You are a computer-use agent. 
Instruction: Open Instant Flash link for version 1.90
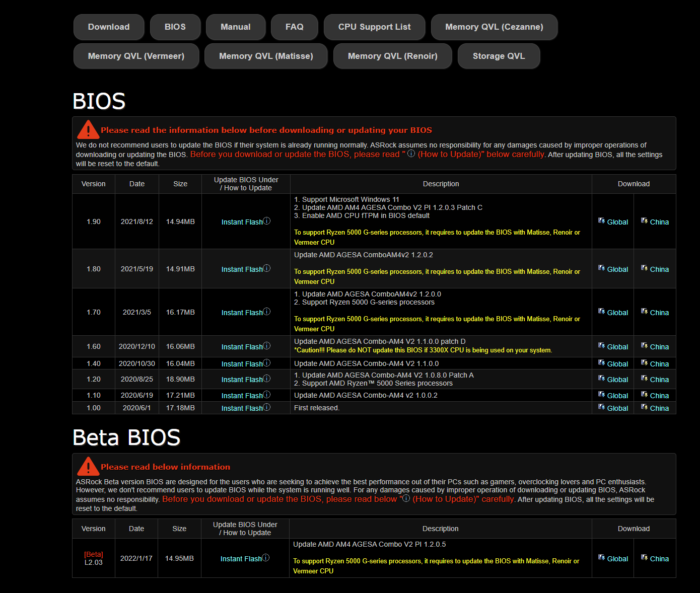click(x=242, y=222)
